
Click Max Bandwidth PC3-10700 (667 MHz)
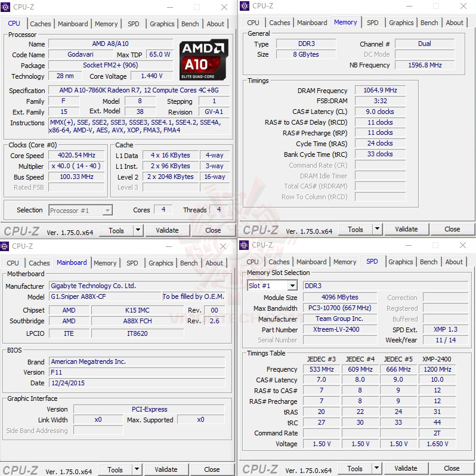pyautogui.click(x=340, y=308)
